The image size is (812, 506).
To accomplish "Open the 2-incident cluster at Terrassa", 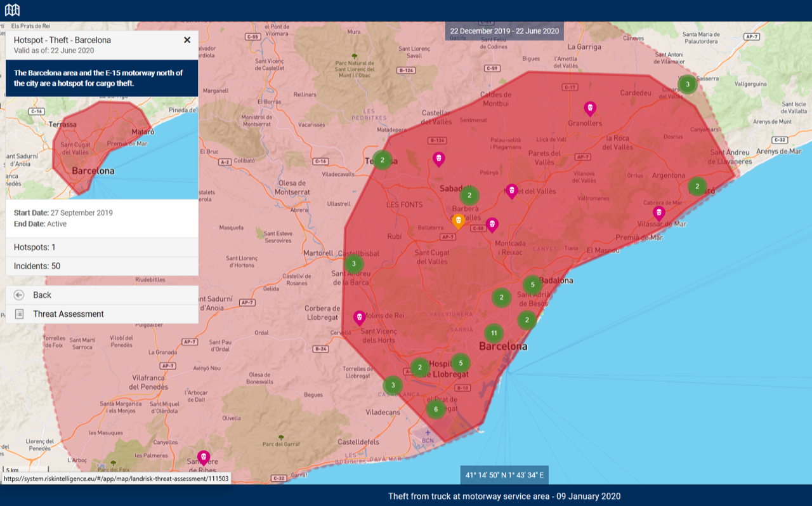I will [382, 160].
